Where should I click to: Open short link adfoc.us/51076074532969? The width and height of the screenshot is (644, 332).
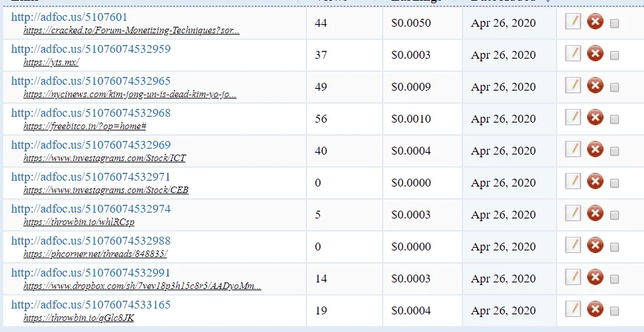[x=91, y=145]
